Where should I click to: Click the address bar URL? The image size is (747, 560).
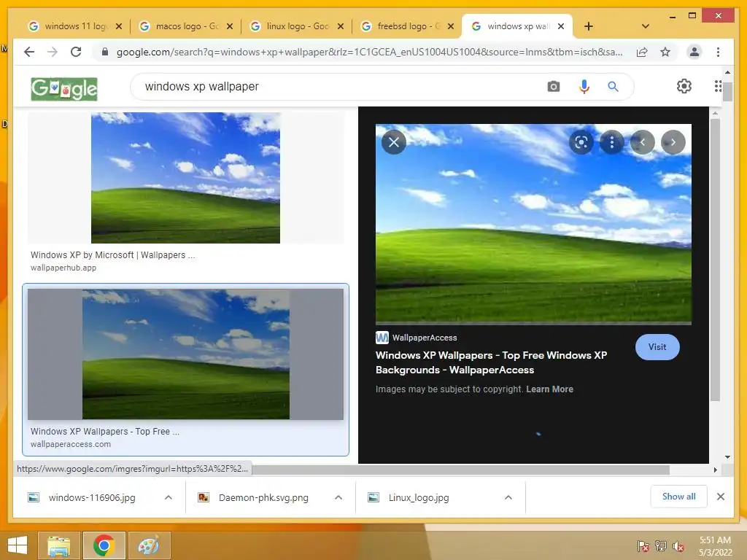click(x=369, y=52)
